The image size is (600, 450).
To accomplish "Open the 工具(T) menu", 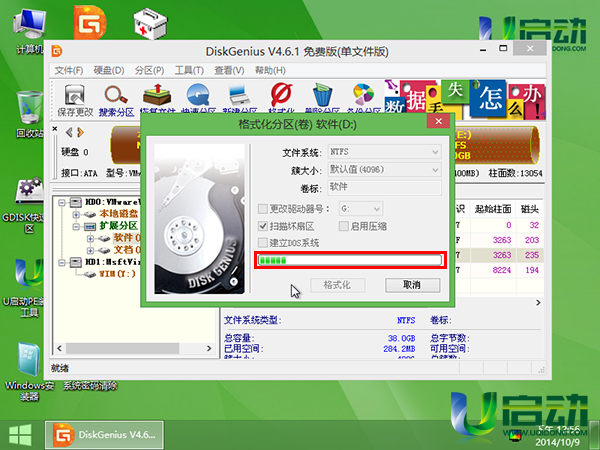I will point(189,70).
